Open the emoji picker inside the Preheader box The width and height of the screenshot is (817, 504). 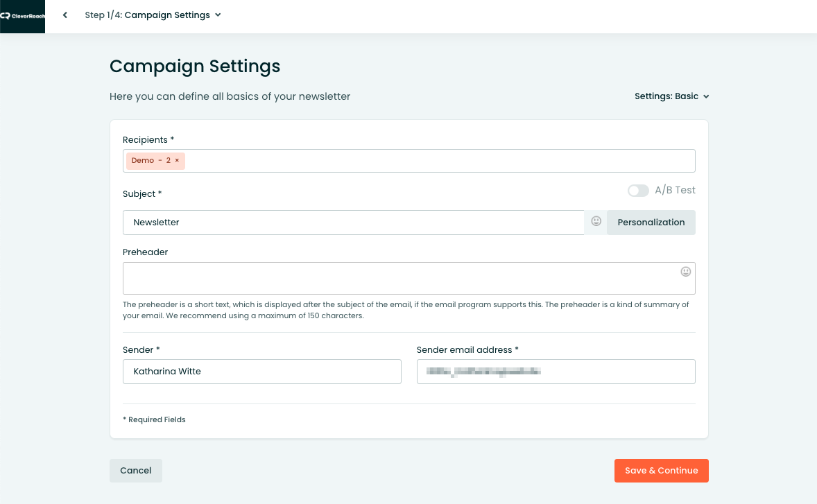(686, 272)
